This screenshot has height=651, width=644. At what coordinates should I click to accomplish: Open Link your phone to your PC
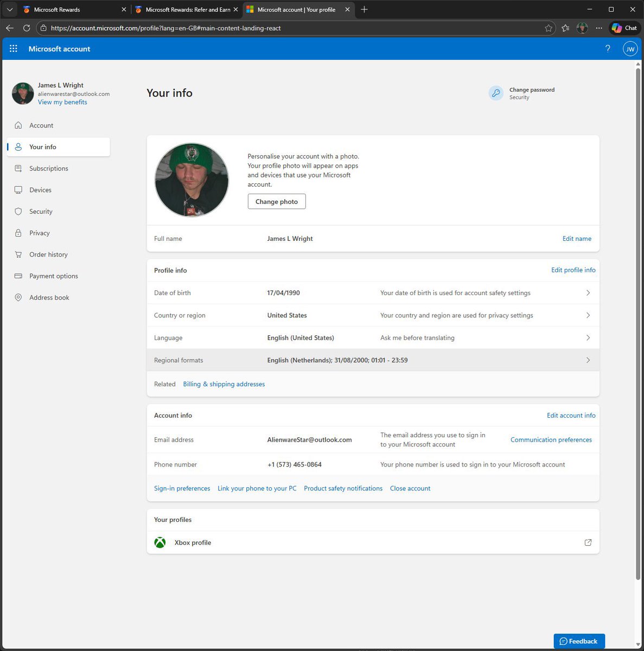257,488
